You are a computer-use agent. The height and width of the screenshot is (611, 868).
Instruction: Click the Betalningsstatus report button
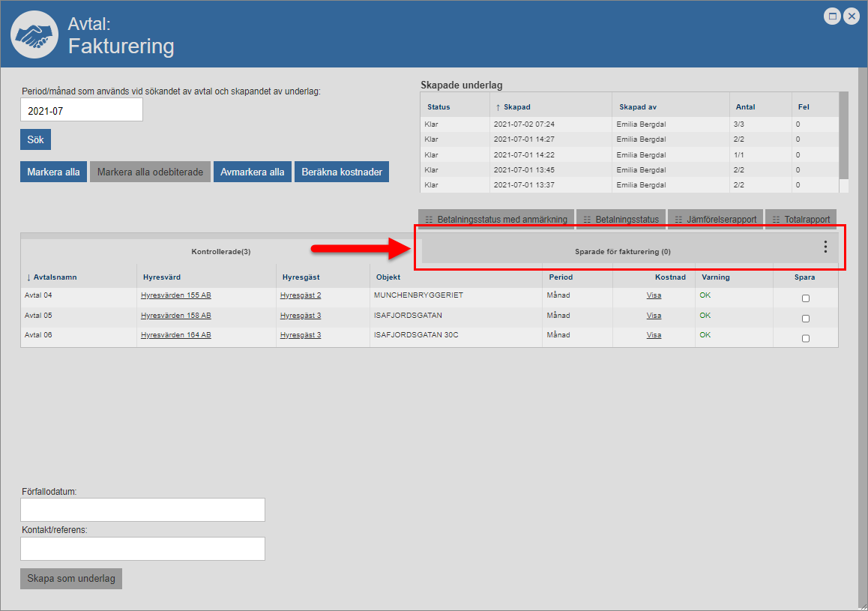pos(621,220)
